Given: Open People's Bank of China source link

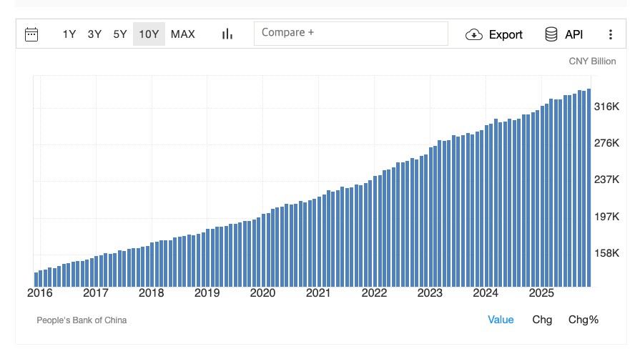Looking at the screenshot, I should tap(82, 320).
